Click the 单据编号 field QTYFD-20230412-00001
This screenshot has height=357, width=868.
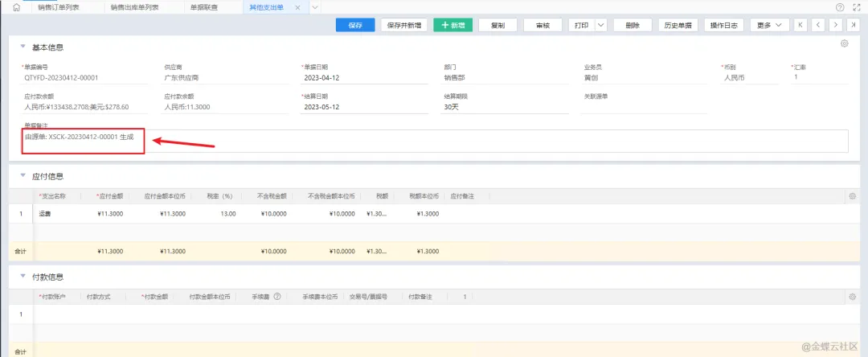[x=85, y=77]
